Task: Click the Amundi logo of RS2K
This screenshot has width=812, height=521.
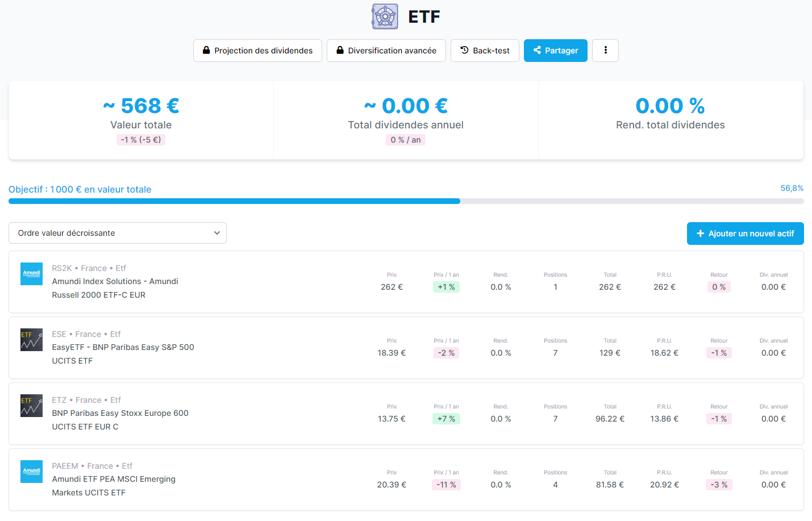Action: point(31,274)
